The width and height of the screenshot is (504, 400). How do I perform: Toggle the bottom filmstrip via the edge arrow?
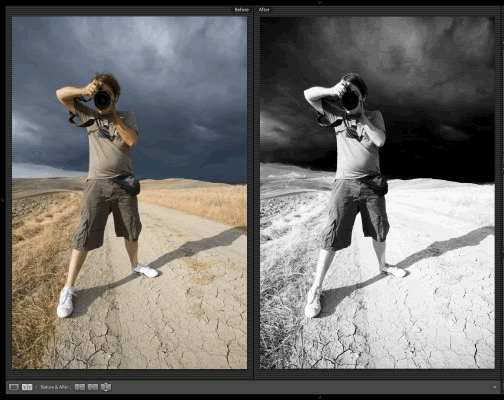[320, 398]
